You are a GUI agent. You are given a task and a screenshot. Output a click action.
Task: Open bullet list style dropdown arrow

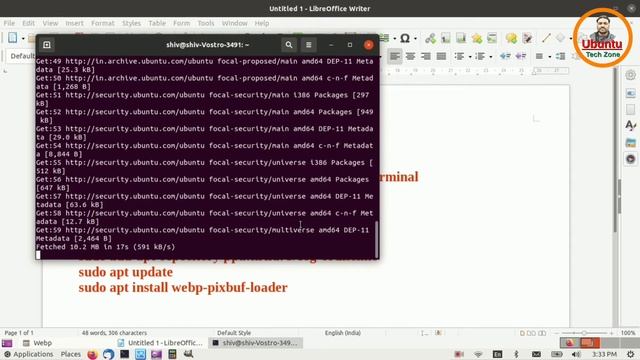(470, 57)
